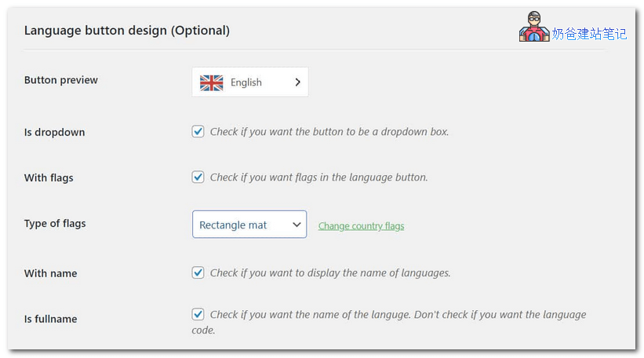The height and width of the screenshot is (358, 644).
Task: Click the English language name in preview
Action: point(246,82)
